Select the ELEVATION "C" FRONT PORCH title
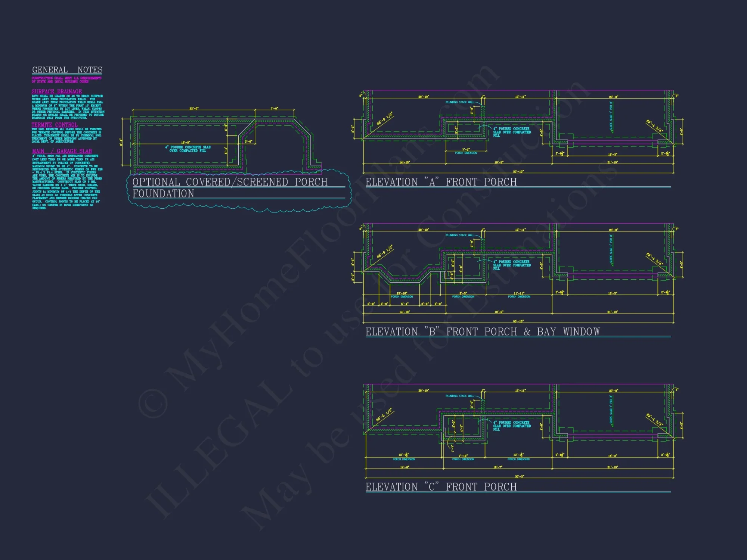This screenshot has width=747, height=560. (441, 487)
